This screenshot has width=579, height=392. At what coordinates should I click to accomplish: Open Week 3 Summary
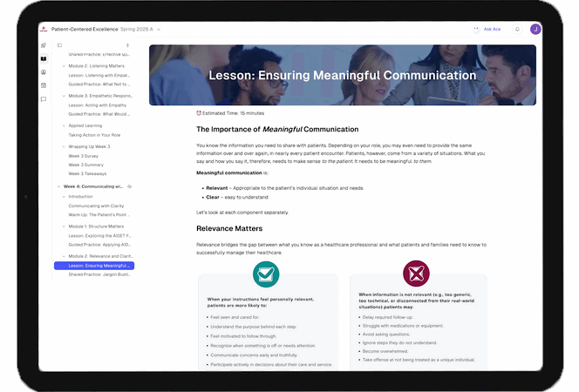[x=86, y=165]
